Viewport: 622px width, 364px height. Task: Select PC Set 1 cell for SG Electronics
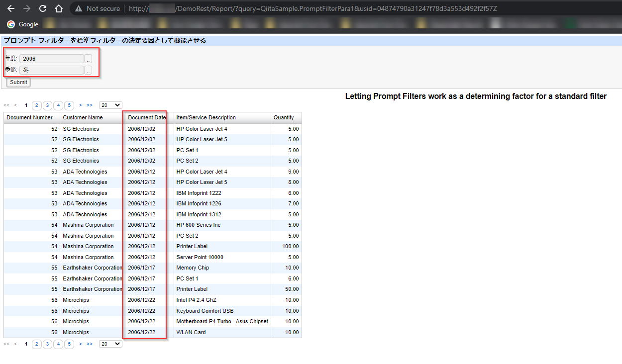tap(222, 150)
